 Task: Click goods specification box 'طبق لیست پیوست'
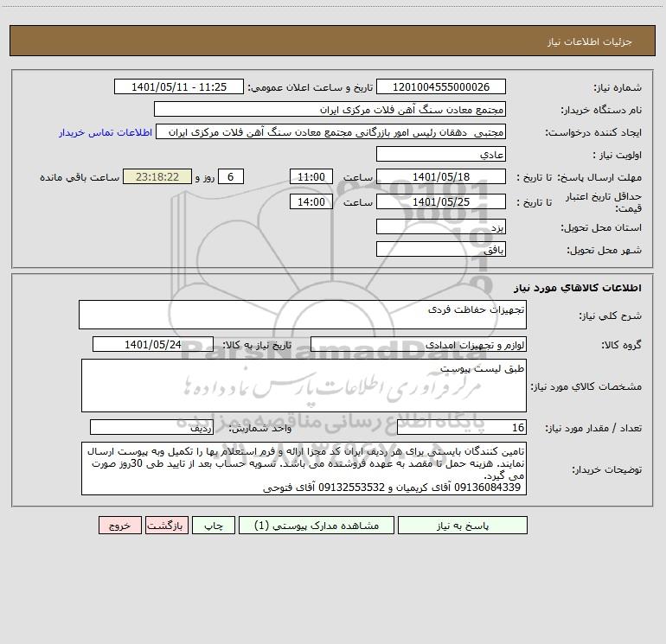tap(304, 386)
